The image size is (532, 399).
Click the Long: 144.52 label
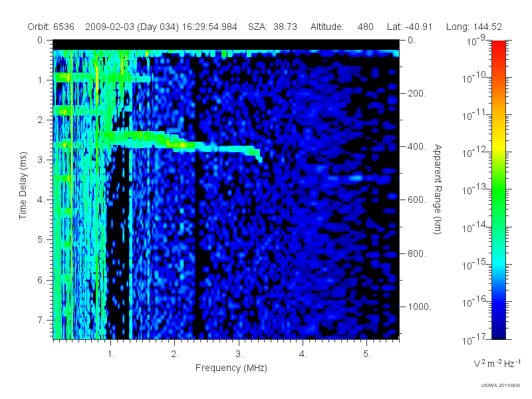474,27
